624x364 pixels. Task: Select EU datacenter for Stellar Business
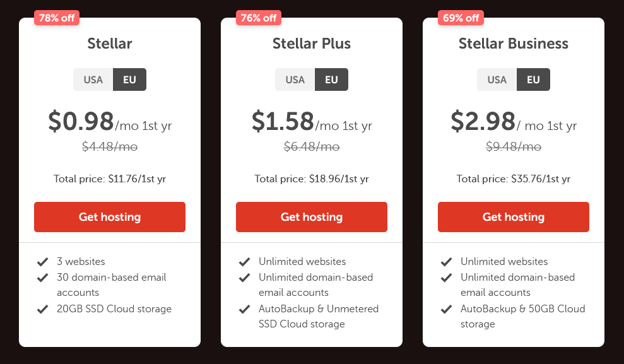click(x=533, y=79)
